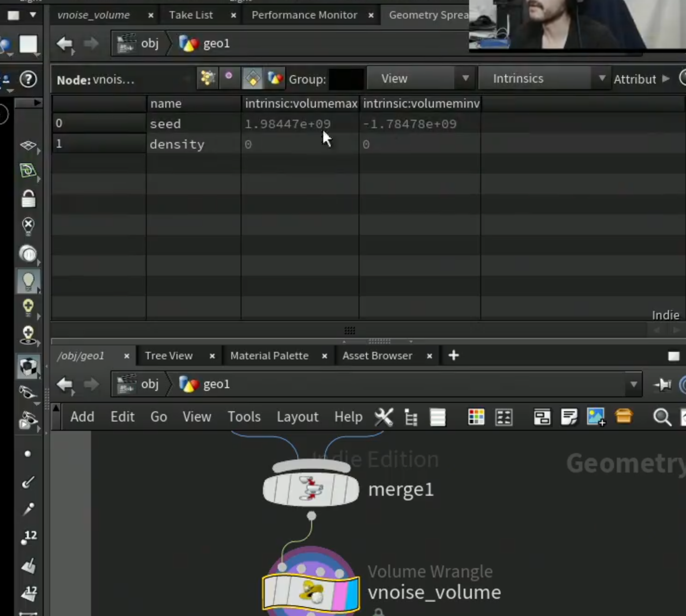Add a sticky note in network editor
686x616 pixels.
point(568,417)
